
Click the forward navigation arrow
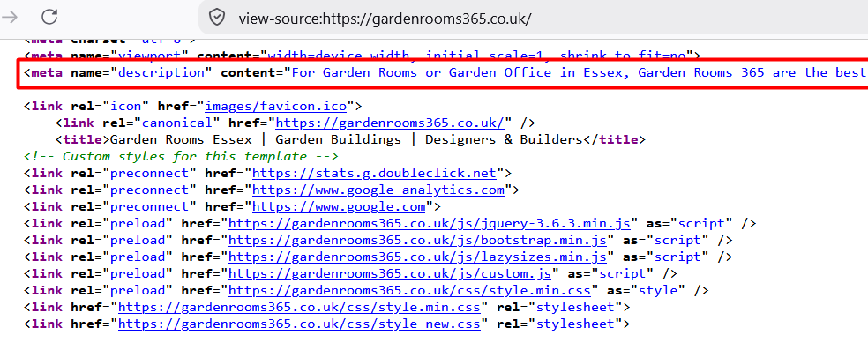(10, 17)
